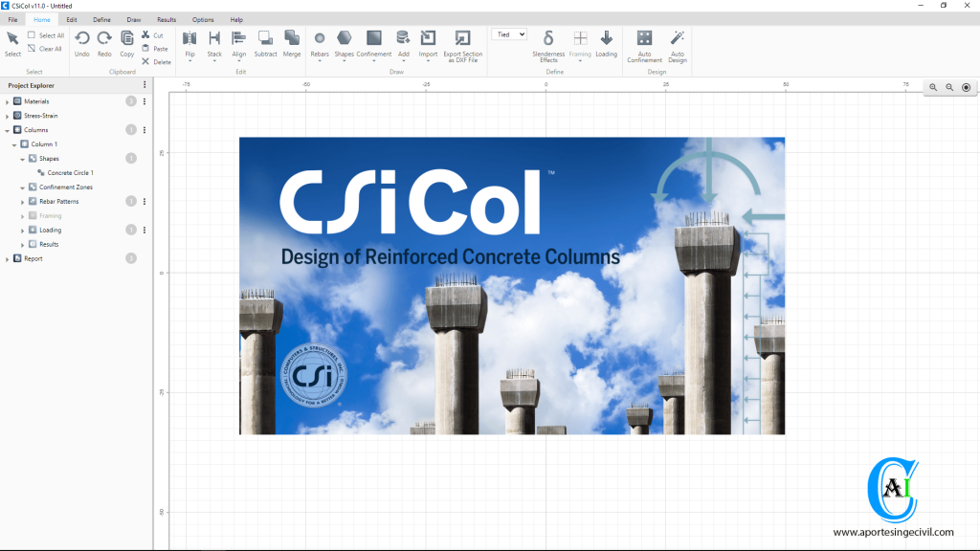Click the Select All option

[47, 34]
